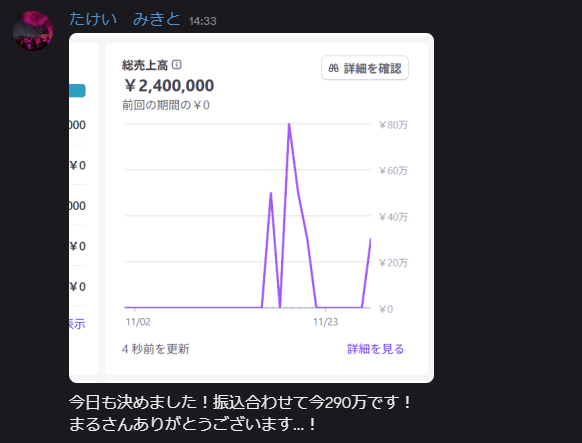This screenshot has height=443, width=582.
Task: Click the 4 秒前を更新 status text
Action: tap(156, 349)
